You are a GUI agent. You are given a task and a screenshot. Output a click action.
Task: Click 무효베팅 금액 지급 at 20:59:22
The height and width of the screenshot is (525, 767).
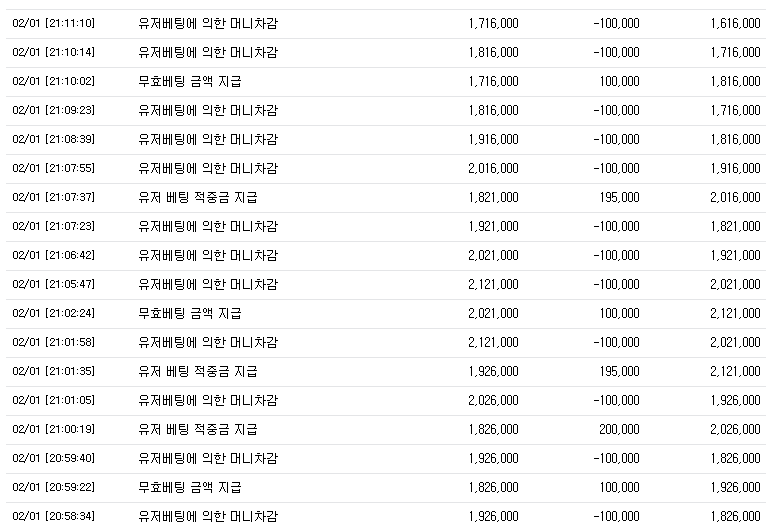(190, 487)
